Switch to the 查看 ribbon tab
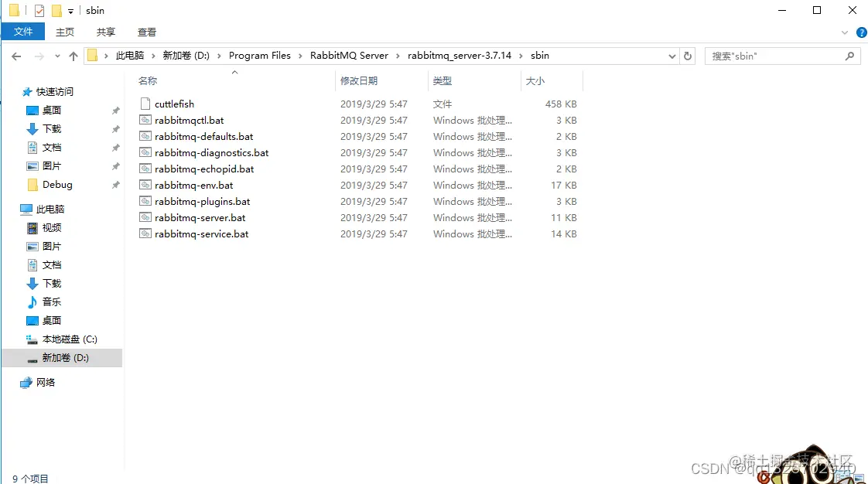 pos(147,32)
